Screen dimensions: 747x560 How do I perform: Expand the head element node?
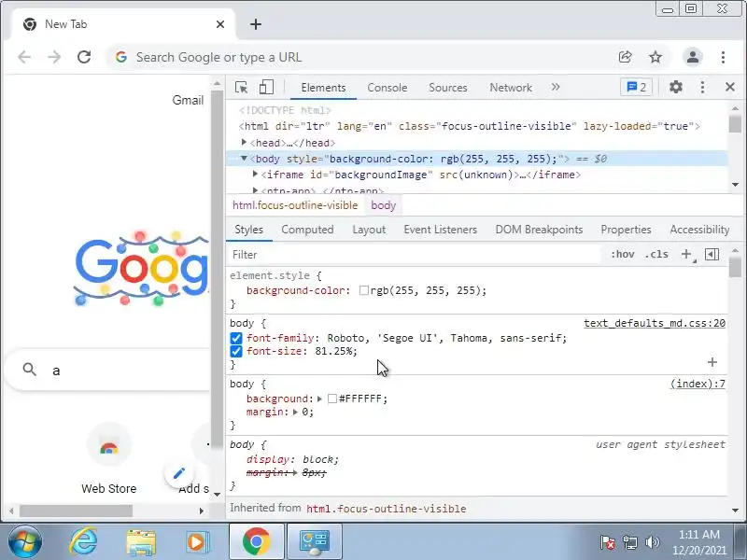(244, 143)
